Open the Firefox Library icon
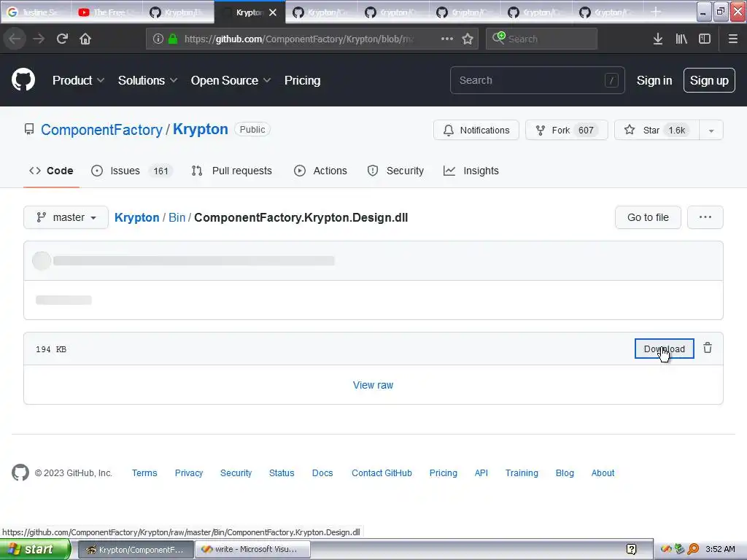 click(x=681, y=39)
